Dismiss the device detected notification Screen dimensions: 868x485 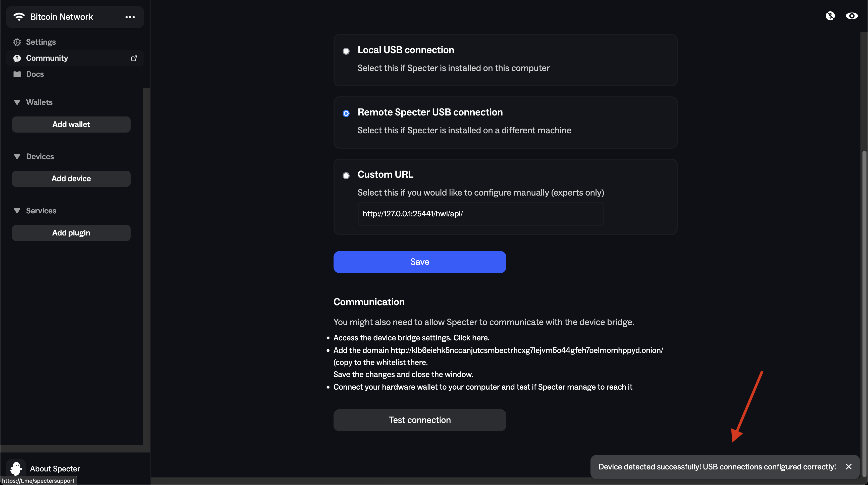tap(848, 466)
